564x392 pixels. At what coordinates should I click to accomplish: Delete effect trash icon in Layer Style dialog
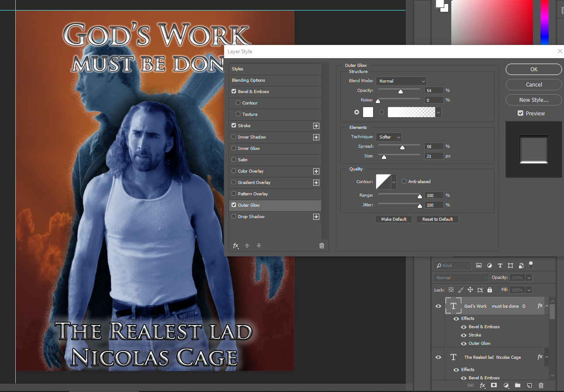click(x=322, y=246)
